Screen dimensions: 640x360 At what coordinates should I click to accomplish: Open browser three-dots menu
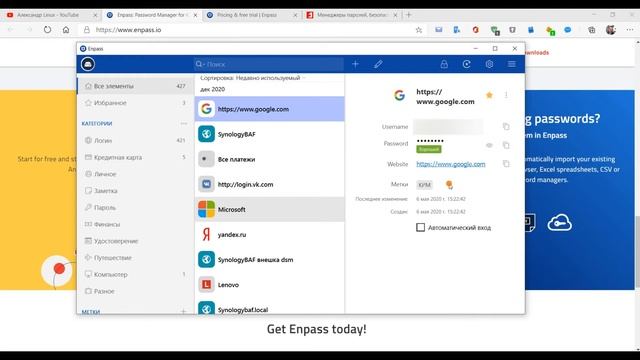tap(630, 30)
